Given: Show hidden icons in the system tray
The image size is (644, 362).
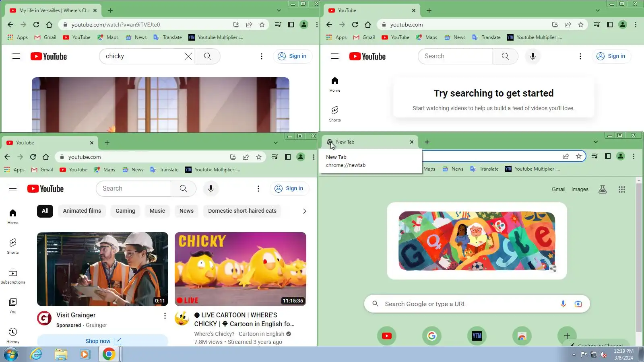Looking at the screenshot, I should pos(574,354).
